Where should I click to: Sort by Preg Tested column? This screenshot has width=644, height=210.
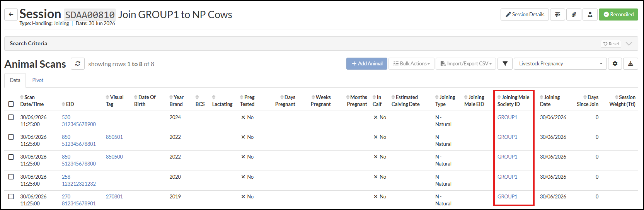pos(247,101)
